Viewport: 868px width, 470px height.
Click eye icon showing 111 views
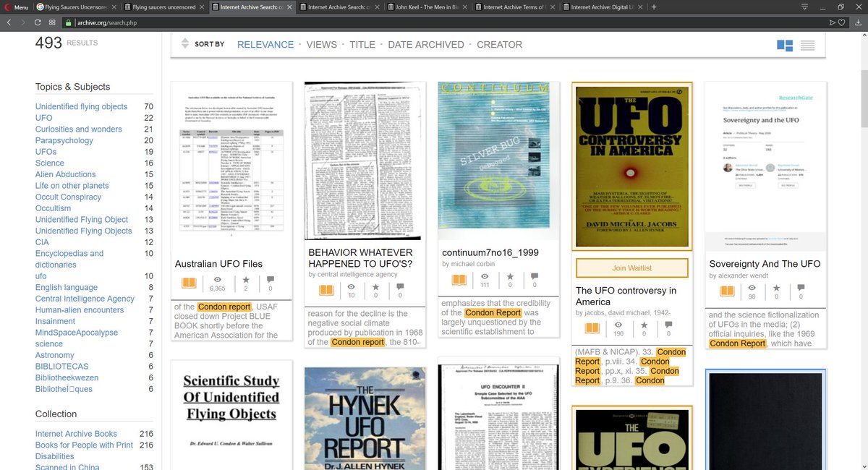[484, 275]
